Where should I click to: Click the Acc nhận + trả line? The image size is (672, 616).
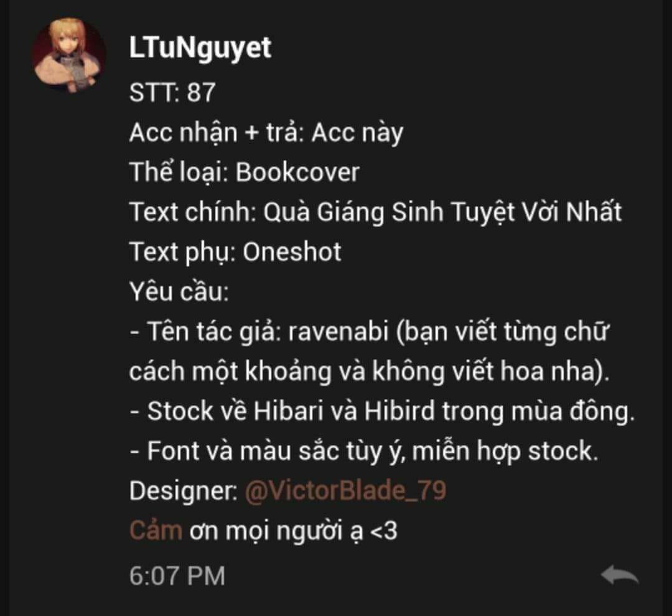click(x=266, y=133)
